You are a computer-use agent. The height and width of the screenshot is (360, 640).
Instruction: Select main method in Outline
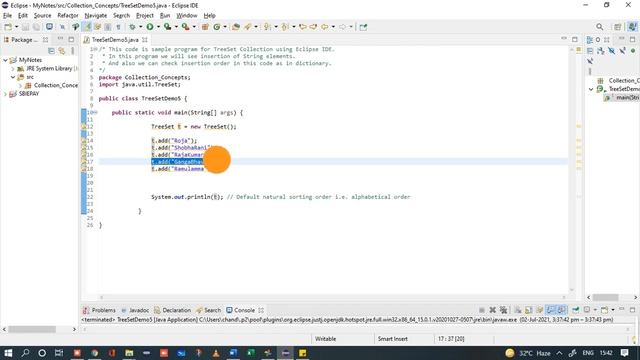(621, 98)
